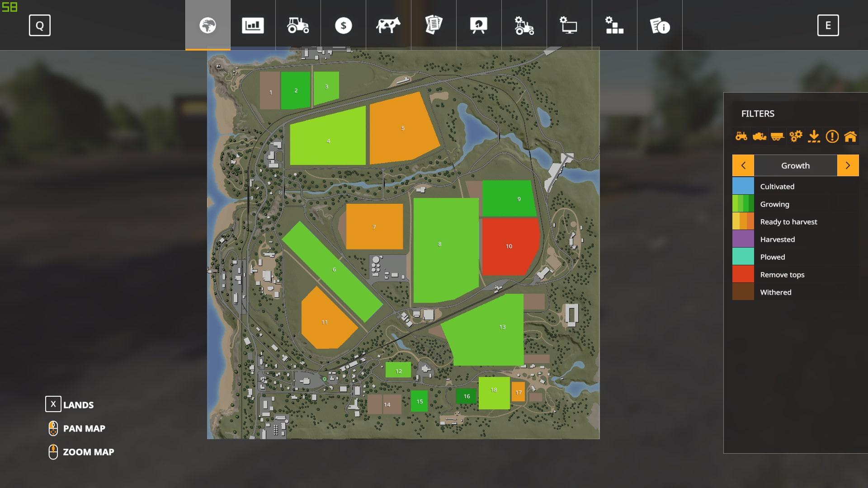Open the contracts papers tab

[x=434, y=25]
